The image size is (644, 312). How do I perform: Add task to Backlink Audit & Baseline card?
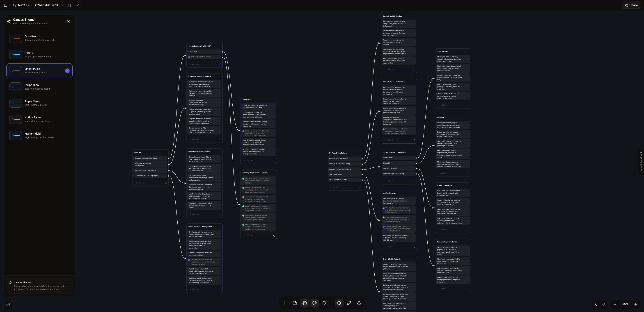pyautogui.click(x=389, y=70)
